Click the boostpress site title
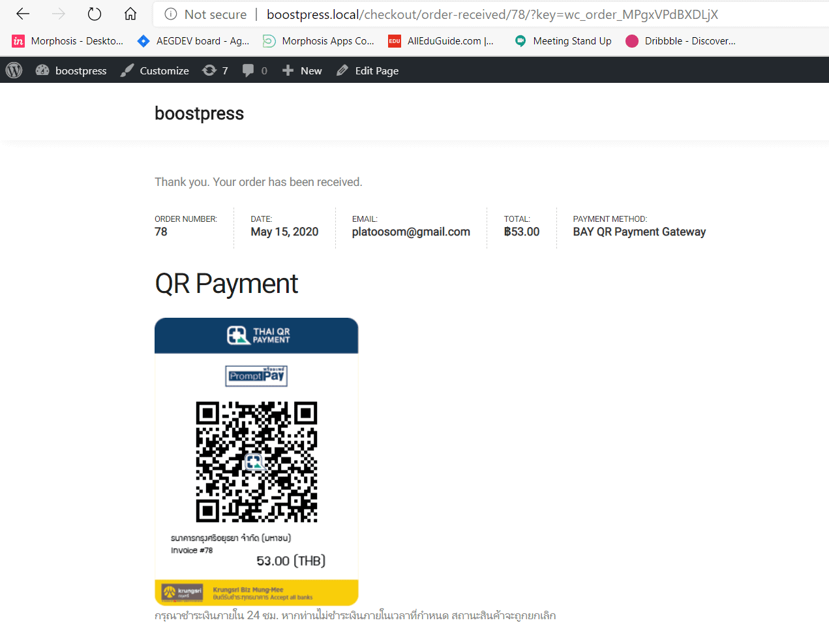The image size is (829, 644). [200, 114]
